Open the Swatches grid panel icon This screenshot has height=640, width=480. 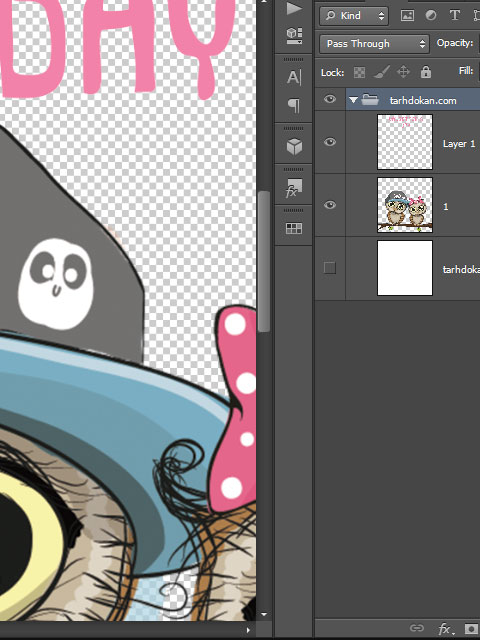[294, 229]
